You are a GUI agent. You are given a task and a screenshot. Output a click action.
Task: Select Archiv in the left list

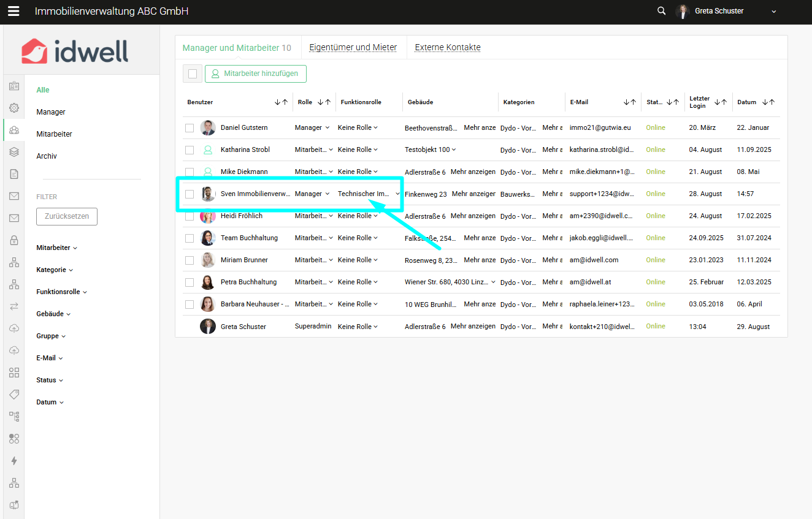(47, 156)
